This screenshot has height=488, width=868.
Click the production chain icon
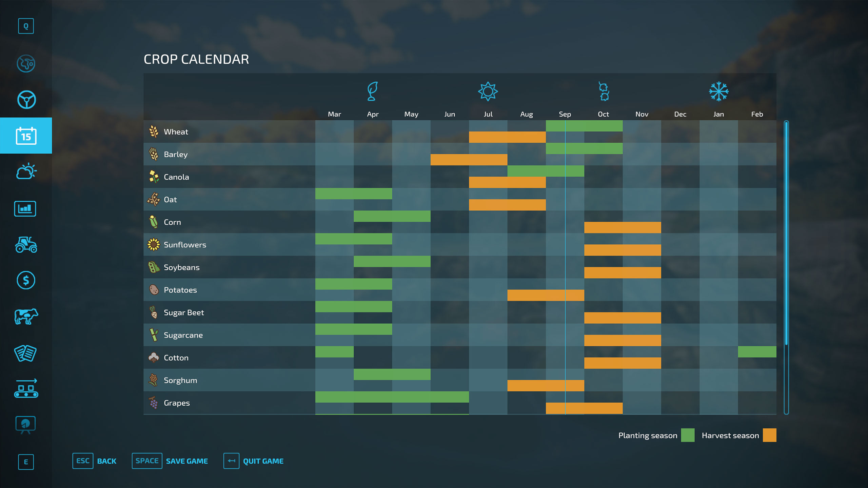[x=26, y=388]
